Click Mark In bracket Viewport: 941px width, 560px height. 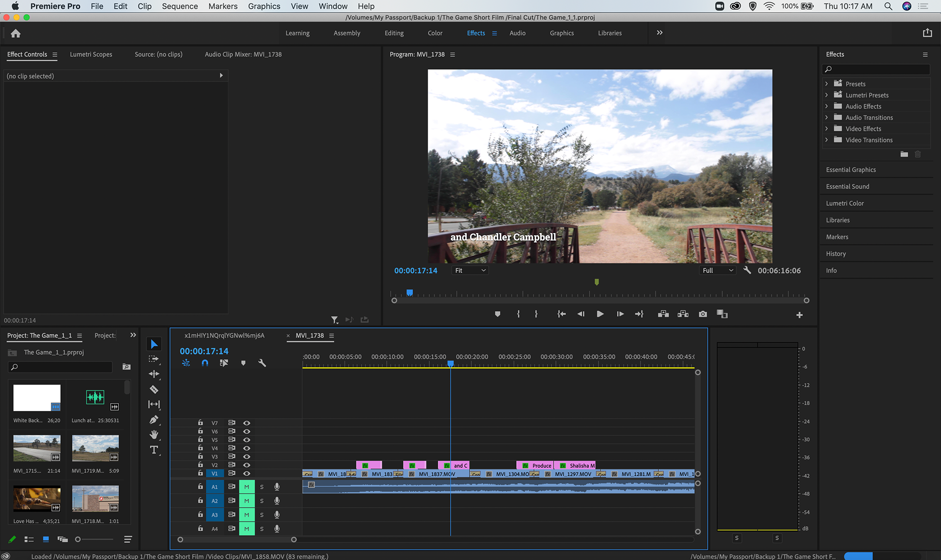[519, 314]
